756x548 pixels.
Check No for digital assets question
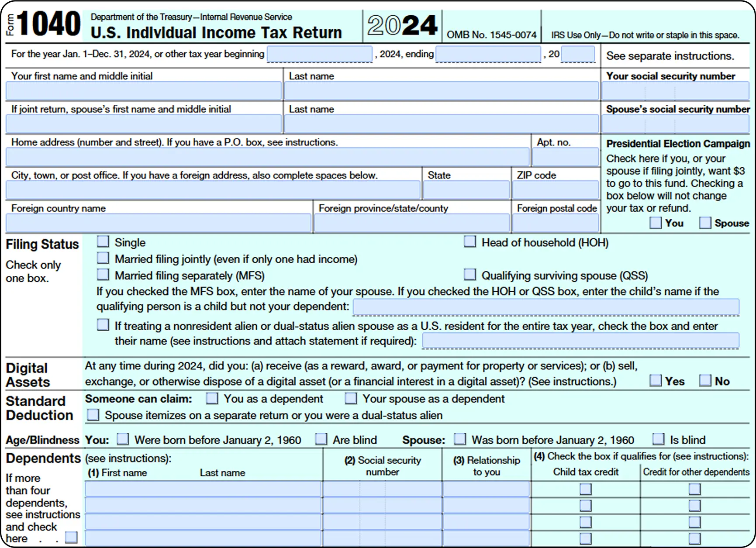click(x=704, y=380)
